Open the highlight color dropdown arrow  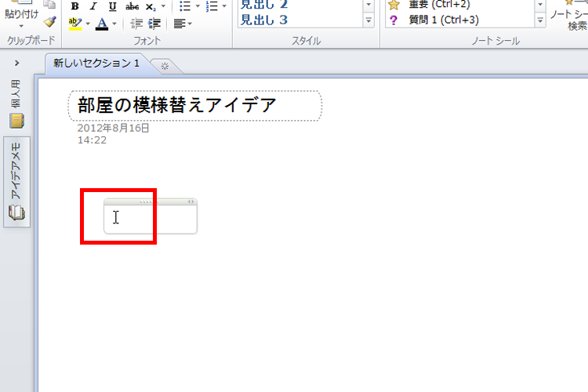pos(88,24)
